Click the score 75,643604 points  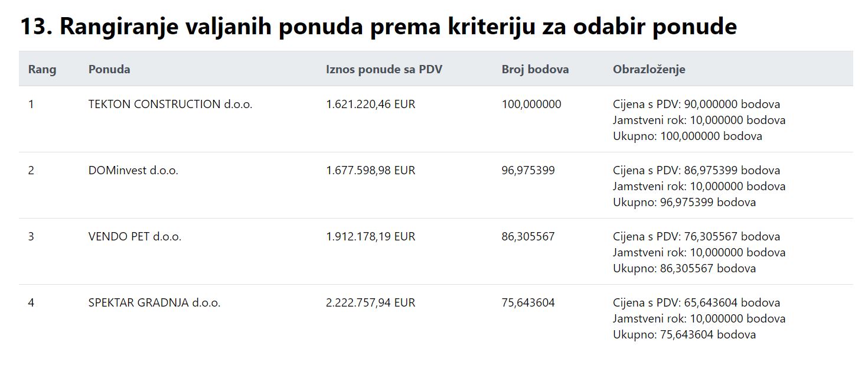tap(528, 303)
